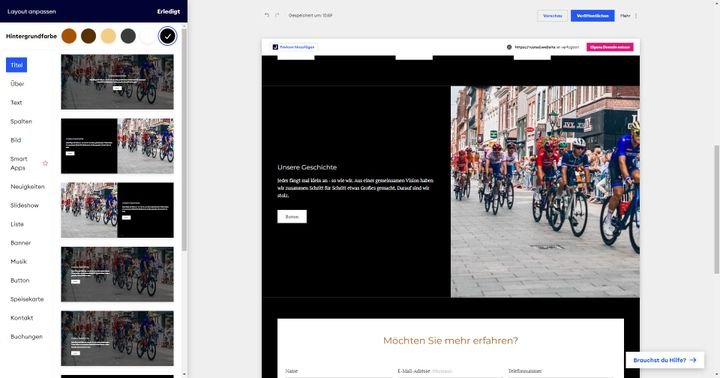720x378 pixels.
Task: Select the Über section category
Action: pos(17,84)
